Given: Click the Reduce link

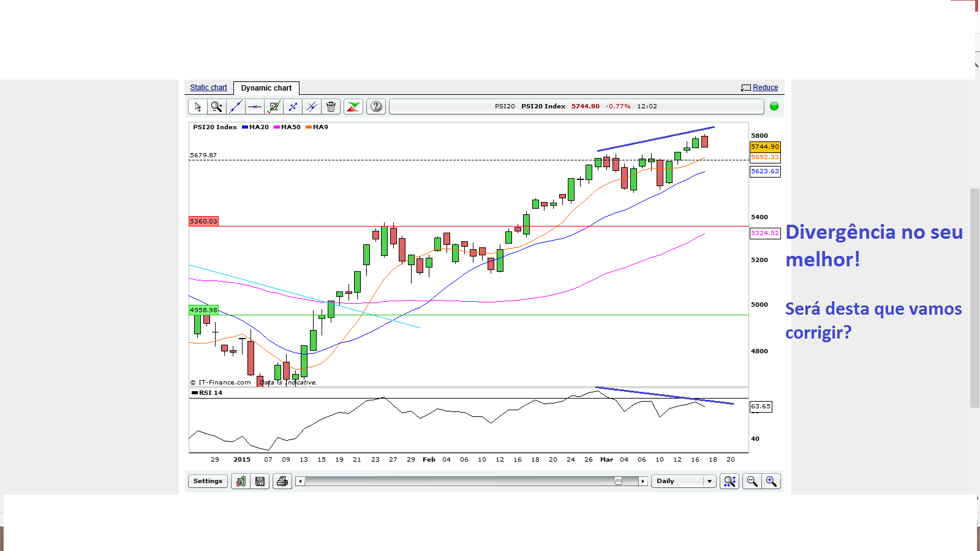Looking at the screenshot, I should pos(765,88).
